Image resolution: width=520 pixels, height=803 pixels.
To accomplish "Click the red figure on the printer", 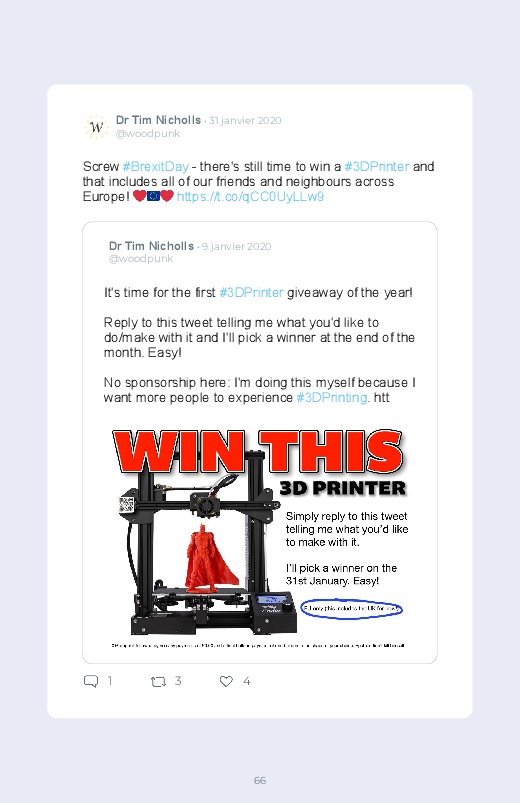I will point(210,559).
